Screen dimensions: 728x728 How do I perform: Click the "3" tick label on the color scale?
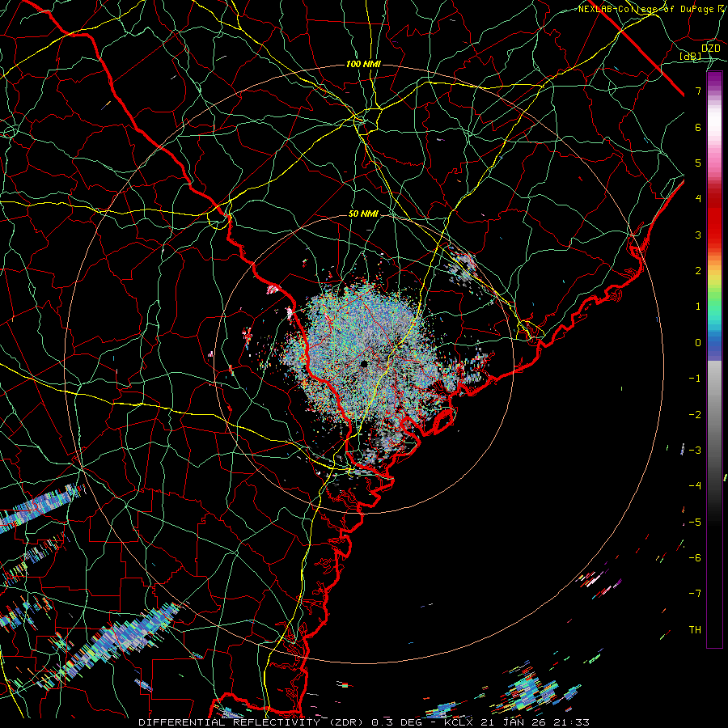[x=698, y=235]
